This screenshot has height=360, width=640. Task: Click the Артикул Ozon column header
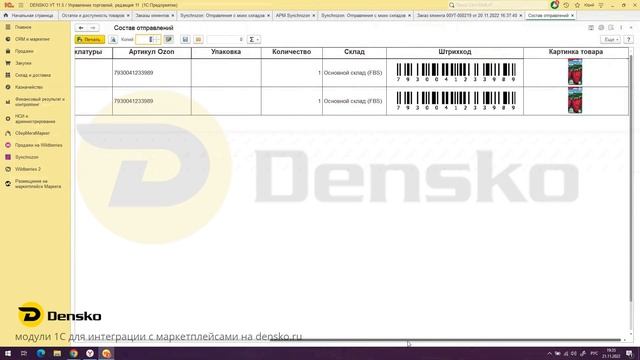151,52
